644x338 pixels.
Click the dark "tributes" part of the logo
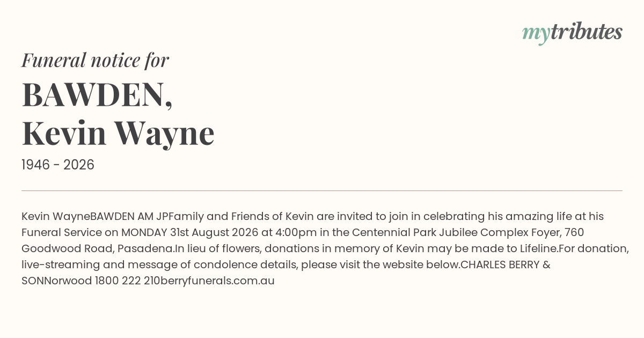coord(586,32)
